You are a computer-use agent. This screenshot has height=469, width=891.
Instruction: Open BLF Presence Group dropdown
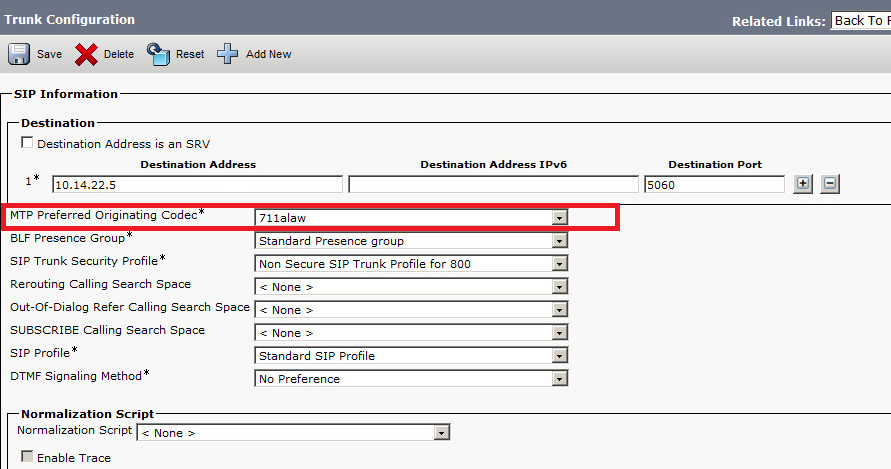411,240
